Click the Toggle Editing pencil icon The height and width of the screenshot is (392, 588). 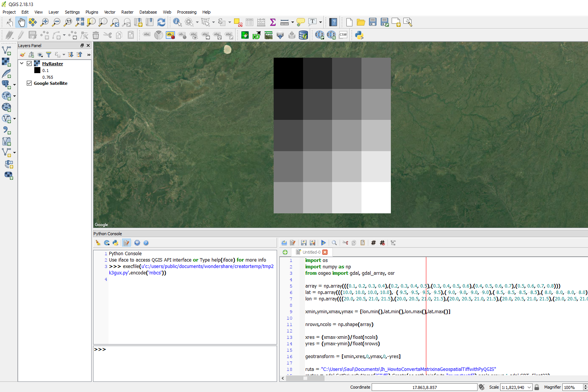pyautogui.click(x=21, y=35)
